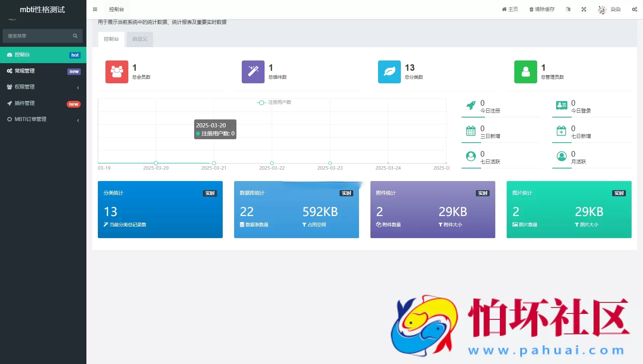Click the rocket icon for today's registrations
The height and width of the screenshot is (364, 643).
coord(471,105)
